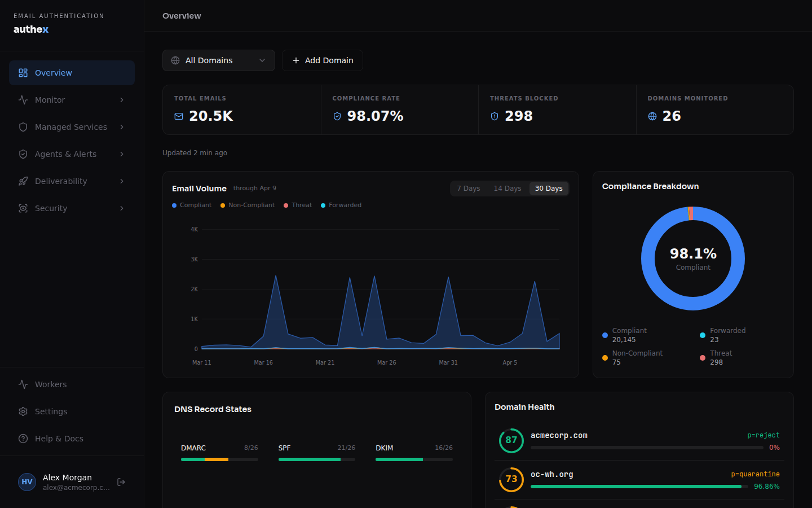
Task: Toggle the Threat series in chart legend
Action: [298, 205]
